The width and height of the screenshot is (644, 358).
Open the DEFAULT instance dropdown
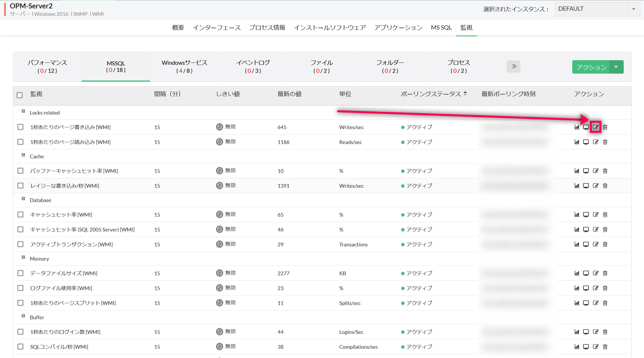point(597,9)
